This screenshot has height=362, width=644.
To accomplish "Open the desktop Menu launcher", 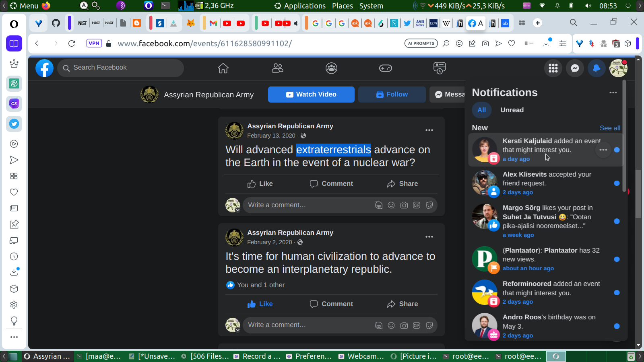I will click(24, 6).
